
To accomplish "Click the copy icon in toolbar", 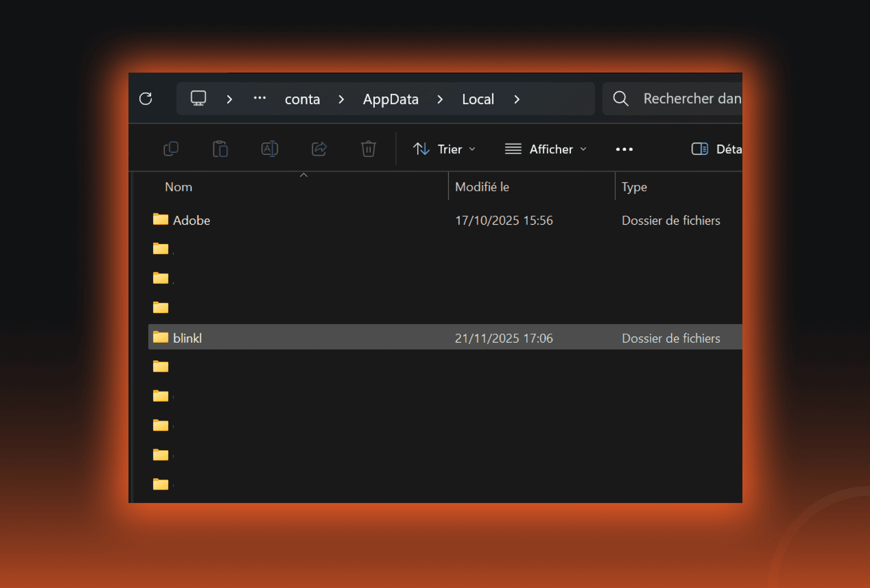I will [171, 149].
